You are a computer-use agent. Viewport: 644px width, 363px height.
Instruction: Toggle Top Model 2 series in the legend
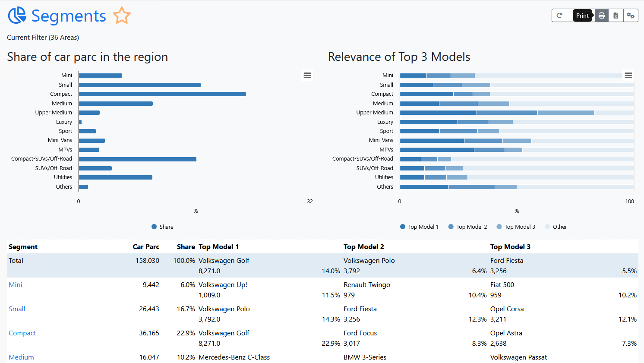[x=467, y=227]
